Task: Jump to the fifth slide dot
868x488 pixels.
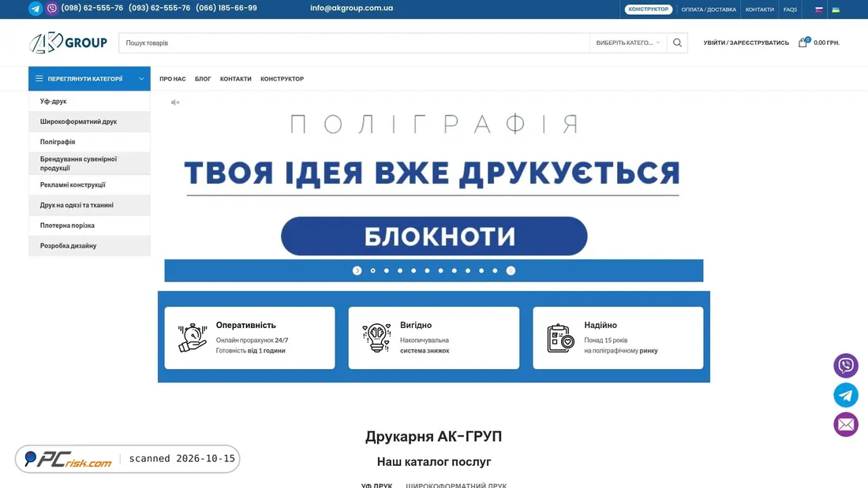Action: coord(428,270)
